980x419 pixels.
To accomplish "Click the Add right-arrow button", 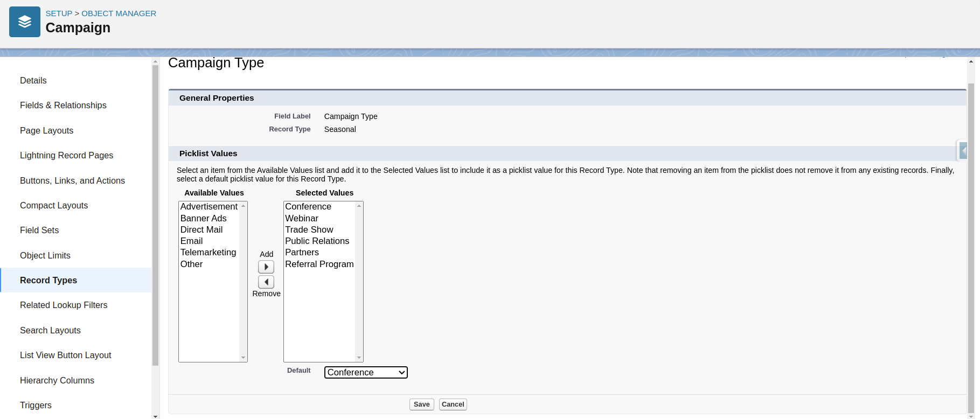I will point(266,267).
